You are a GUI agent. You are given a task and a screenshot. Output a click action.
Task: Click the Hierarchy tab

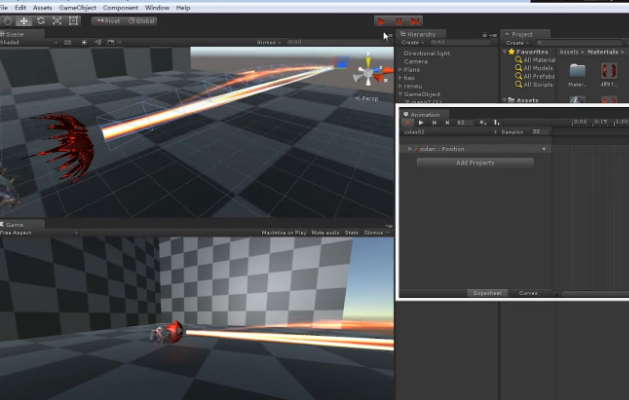(421, 34)
